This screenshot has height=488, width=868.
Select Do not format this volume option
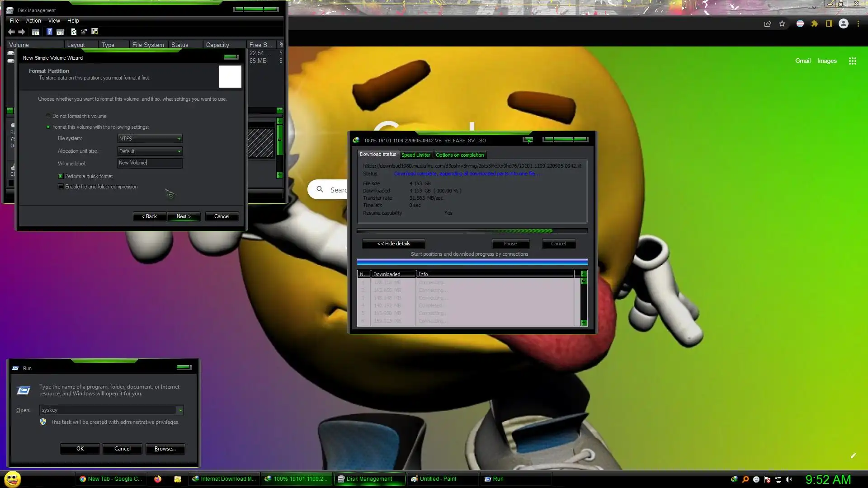(x=48, y=116)
